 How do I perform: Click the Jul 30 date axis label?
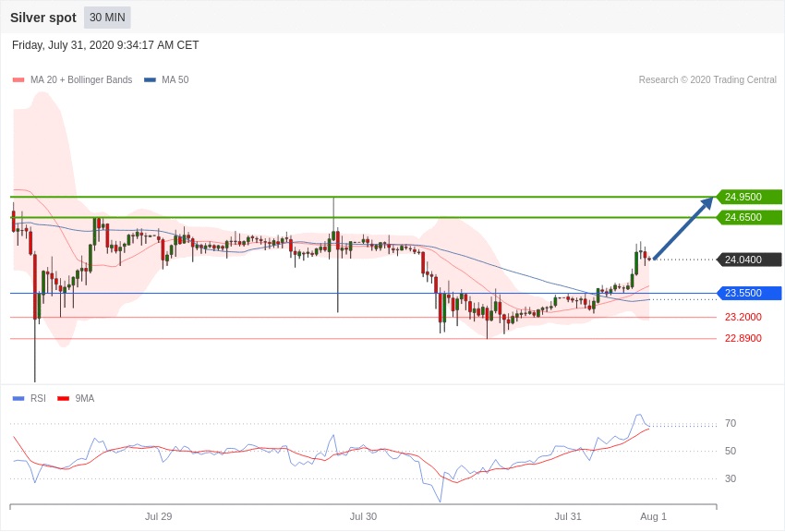363,516
